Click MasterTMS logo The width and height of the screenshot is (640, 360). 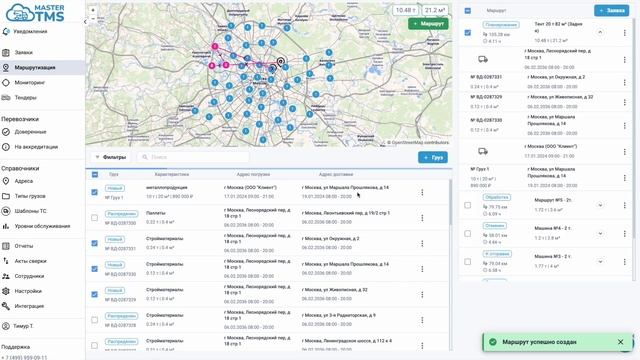[36, 13]
